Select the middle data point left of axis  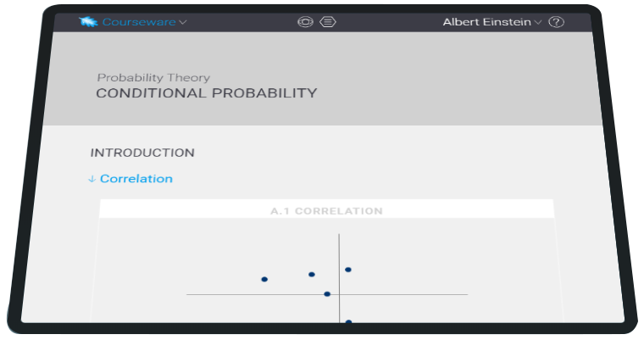[x=312, y=274]
